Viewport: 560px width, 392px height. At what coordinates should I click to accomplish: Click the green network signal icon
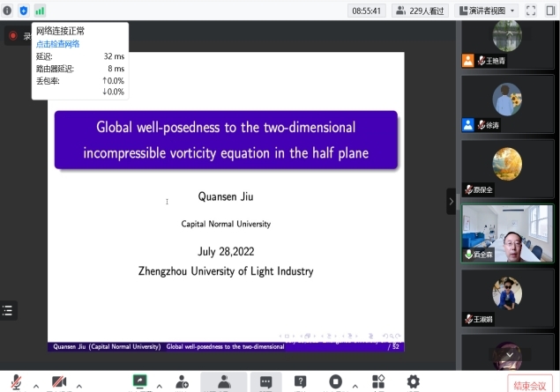click(x=40, y=11)
